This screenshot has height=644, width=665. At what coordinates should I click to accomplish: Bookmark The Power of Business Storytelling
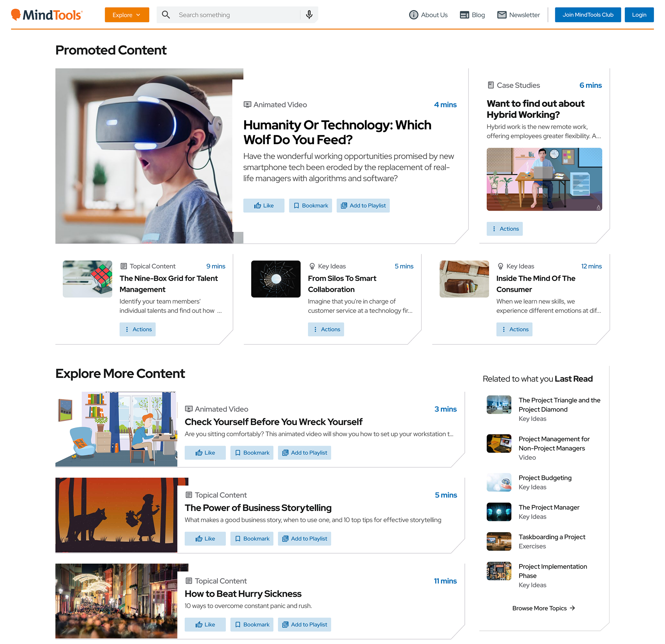252,538
